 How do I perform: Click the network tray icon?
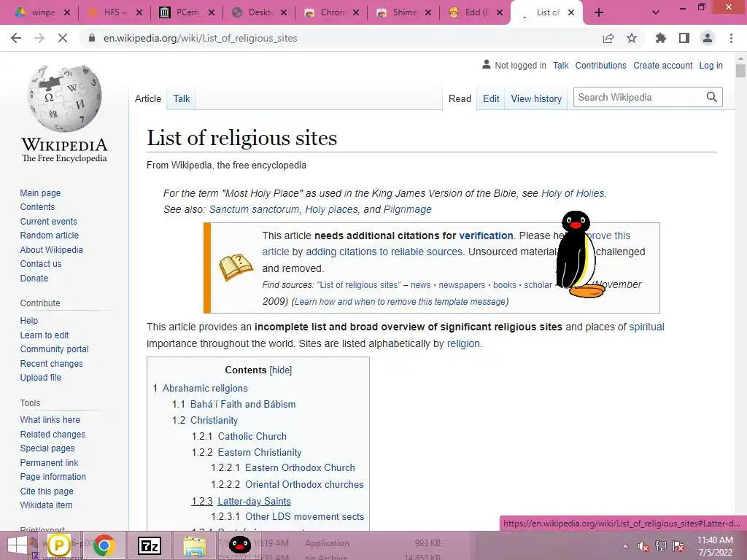(661, 546)
